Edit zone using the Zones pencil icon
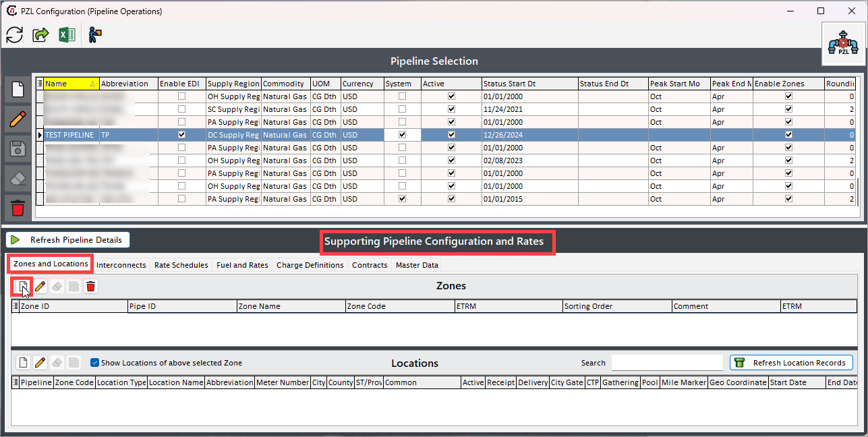 pyautogui.click(x=40, y=287)
